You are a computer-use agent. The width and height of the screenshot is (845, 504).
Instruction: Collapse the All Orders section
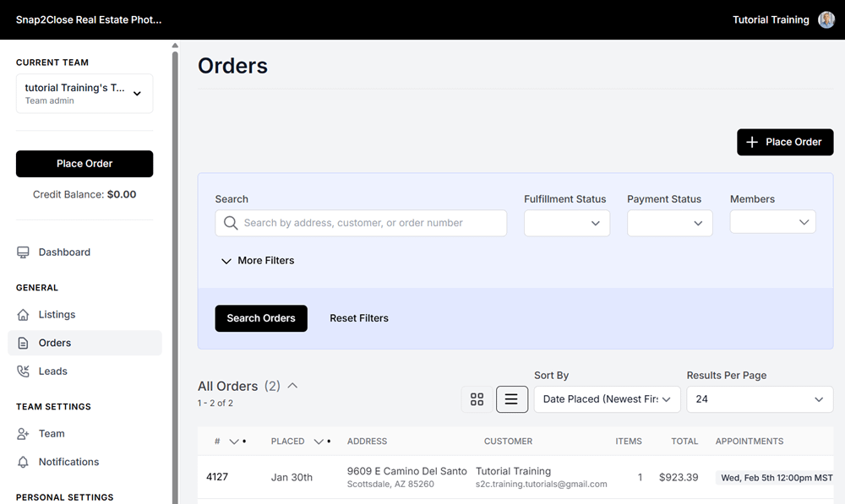pos(292,385)
